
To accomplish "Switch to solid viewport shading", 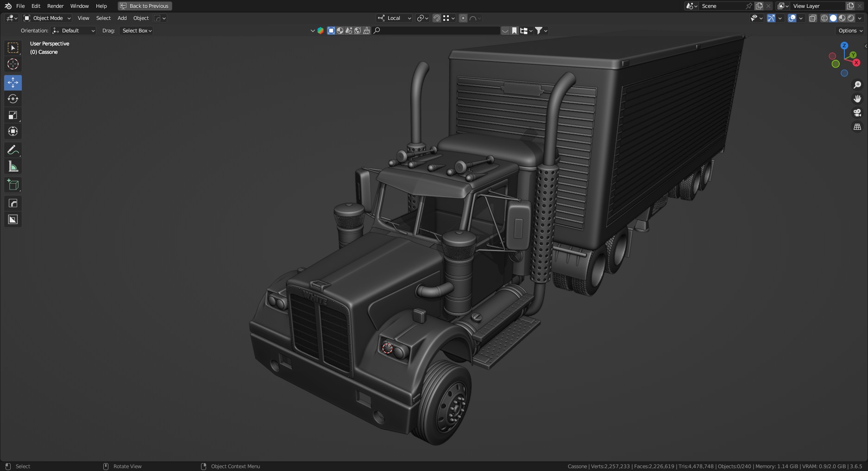I will click(x=833, y=18).
